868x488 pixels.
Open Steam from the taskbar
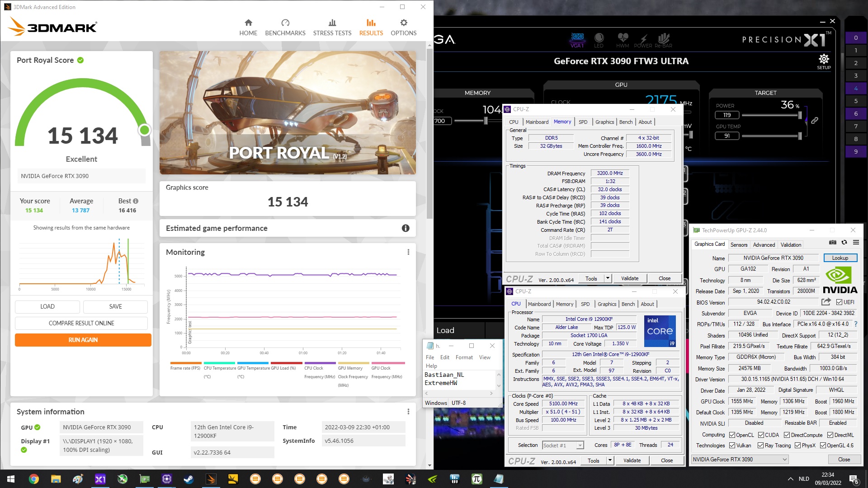tap(189, 479)
